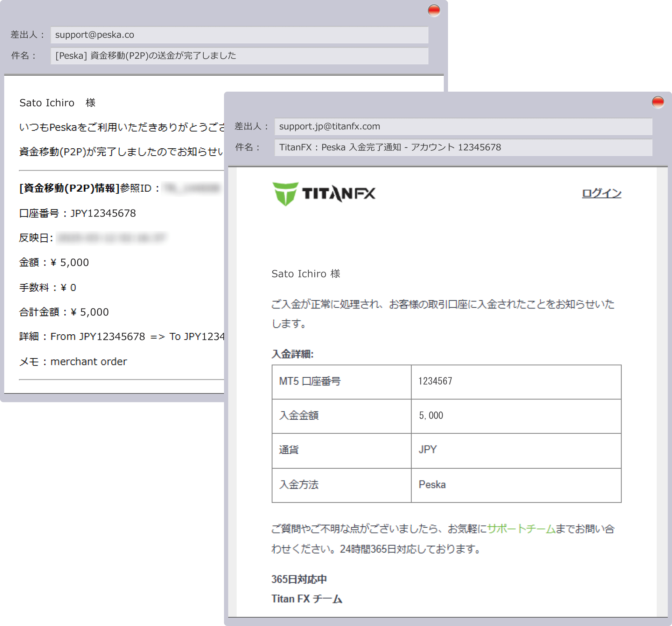Screen dimensions: 672x626
Task: Click the 金額：¥ 5,000 line
Action: [54, 263]
